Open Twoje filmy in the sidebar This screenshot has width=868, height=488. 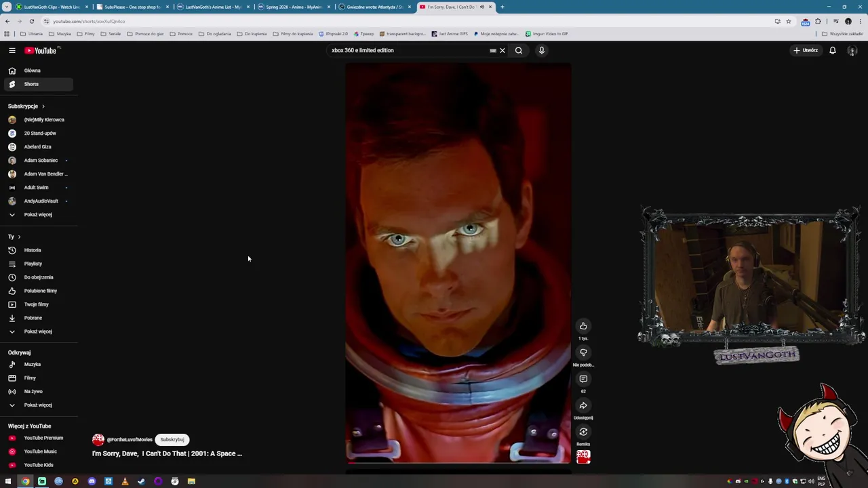37,304
